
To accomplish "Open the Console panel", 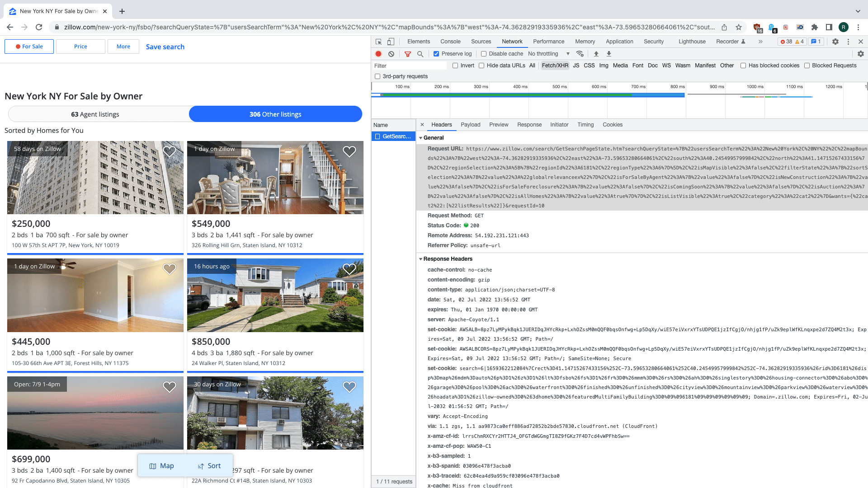I will tap(450, 42).
